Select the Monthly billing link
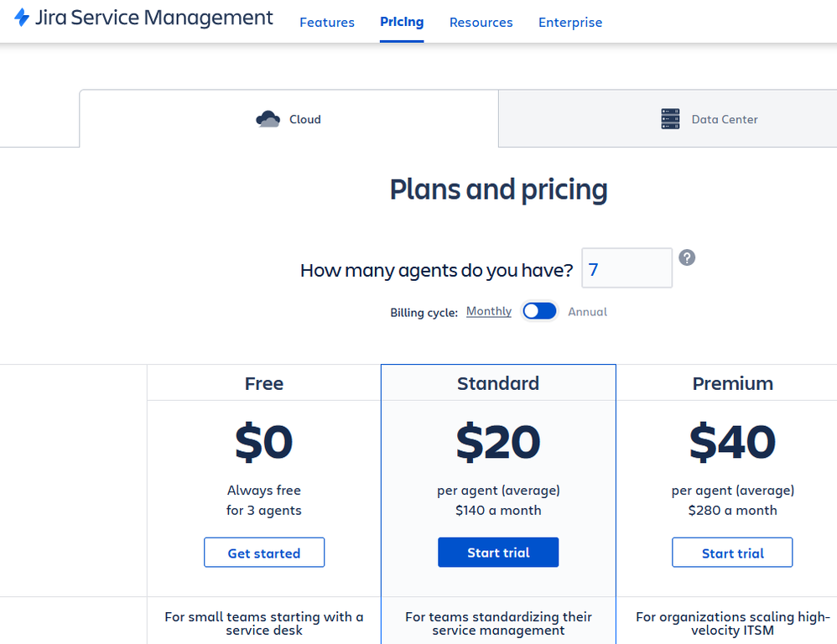This screenshot has width=837, height=644. tap(489, 311)
